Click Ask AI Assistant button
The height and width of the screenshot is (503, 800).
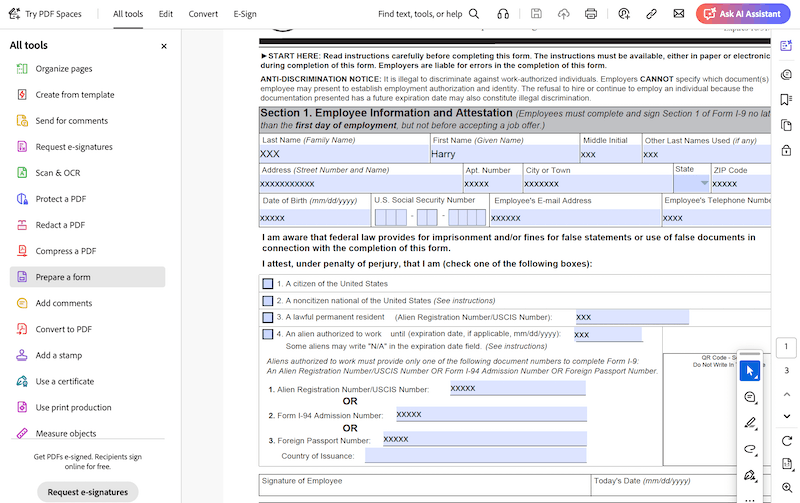(x=743, y=14)
